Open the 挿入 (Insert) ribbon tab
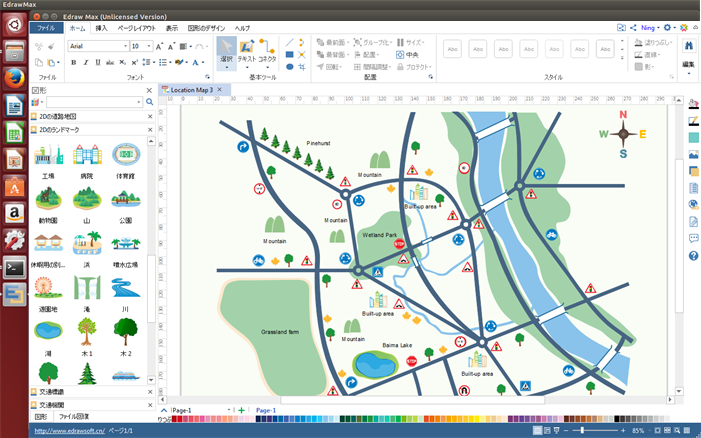701x438 pixels. tap(101, 28)
